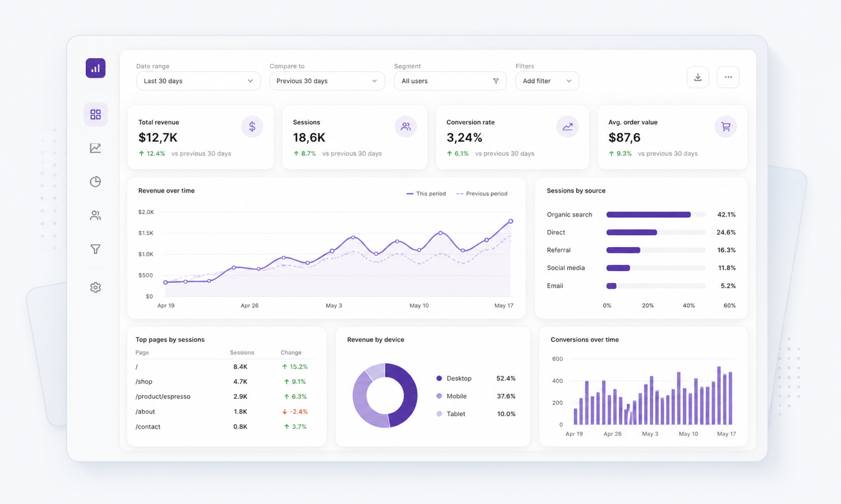This screenshot has width=841, height=504.
Task: Select the funnel icon in sidebar
Action: tap(96, 249)
